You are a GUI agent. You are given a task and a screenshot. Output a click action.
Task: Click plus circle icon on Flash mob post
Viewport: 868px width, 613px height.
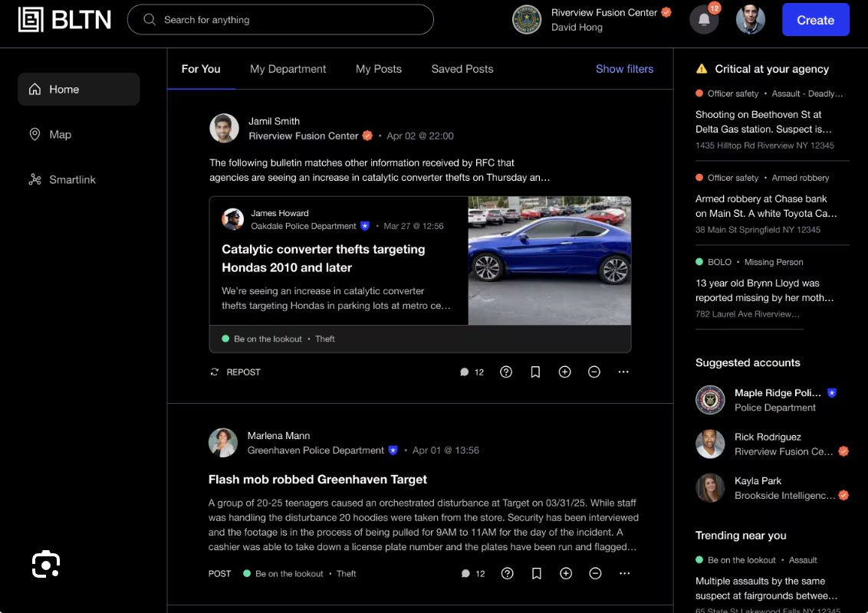566,574
